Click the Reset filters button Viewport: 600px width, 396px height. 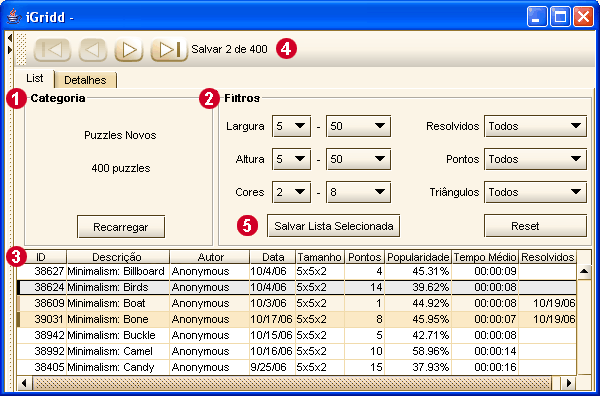click(535, 226)
